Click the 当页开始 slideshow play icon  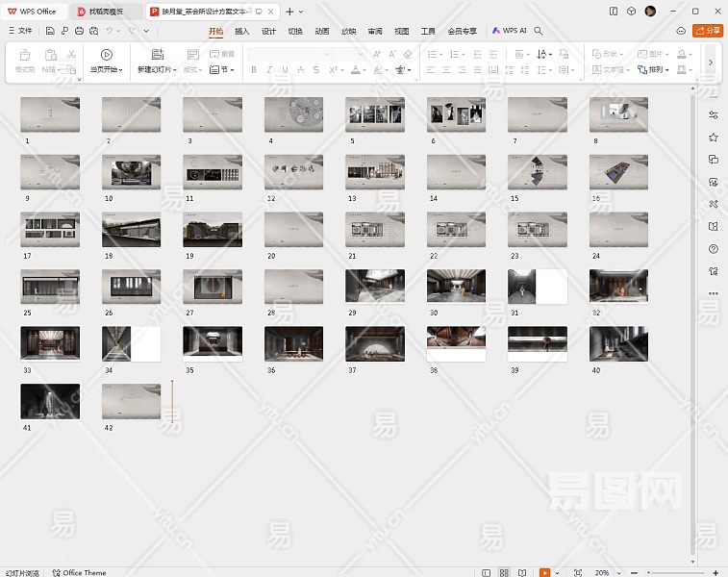coord(107,55)
